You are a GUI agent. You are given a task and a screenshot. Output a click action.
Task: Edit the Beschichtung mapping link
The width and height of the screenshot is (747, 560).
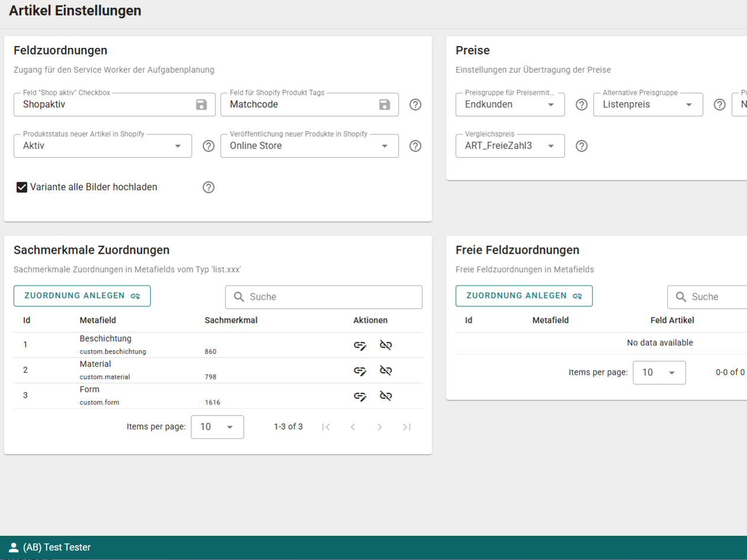pyautogui.click(x=360, y=345)
